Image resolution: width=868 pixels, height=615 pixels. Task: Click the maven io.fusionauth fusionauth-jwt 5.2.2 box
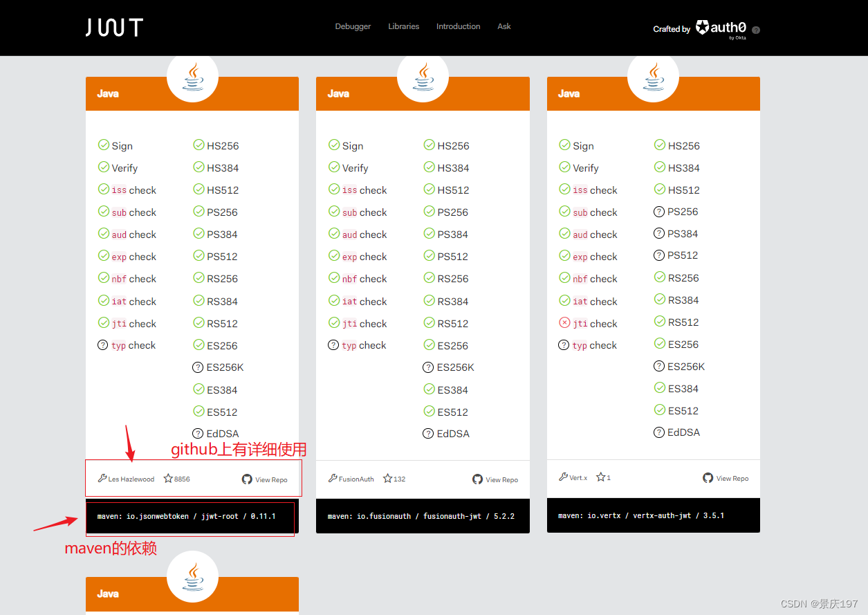[423, 516]
